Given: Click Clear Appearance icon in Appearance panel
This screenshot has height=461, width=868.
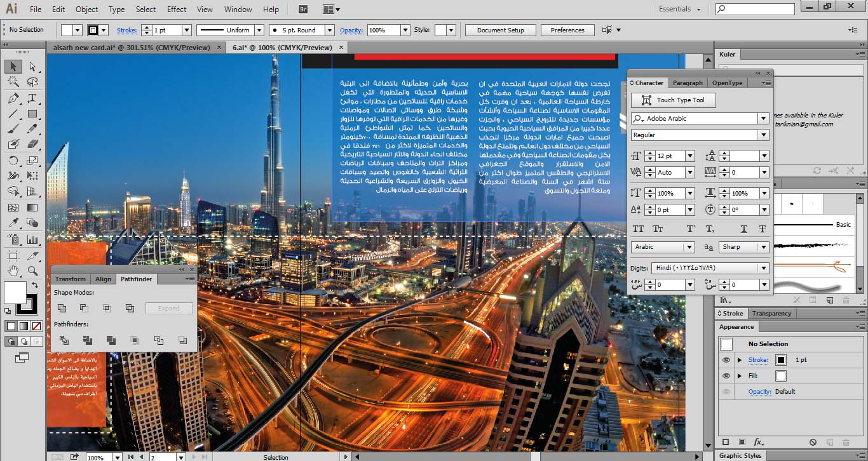Looking at the screenshot, I should (x=813, y=442).
